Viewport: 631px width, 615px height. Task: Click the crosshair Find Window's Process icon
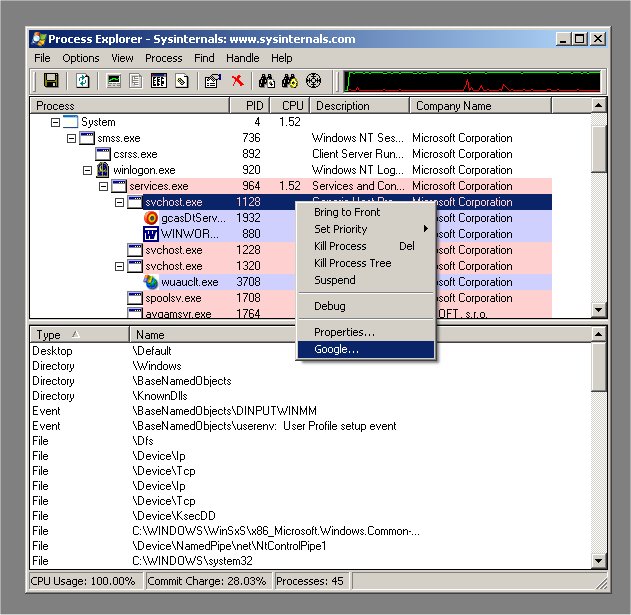(x=313, y=80)
